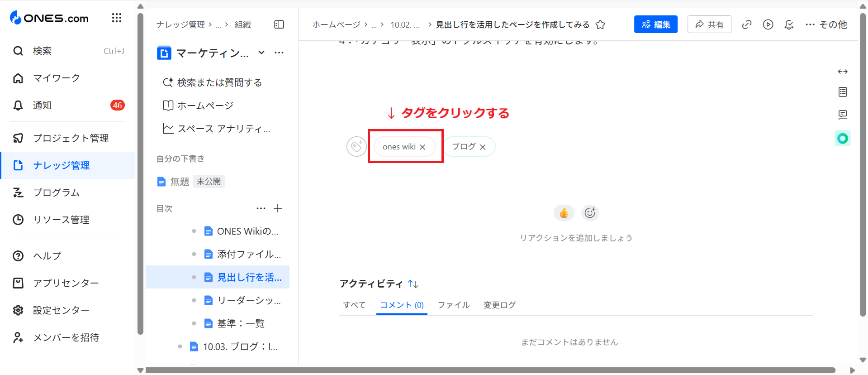868x375 pixels.
Task: Open page outline icon on right
Action: [x=843, y=92]
